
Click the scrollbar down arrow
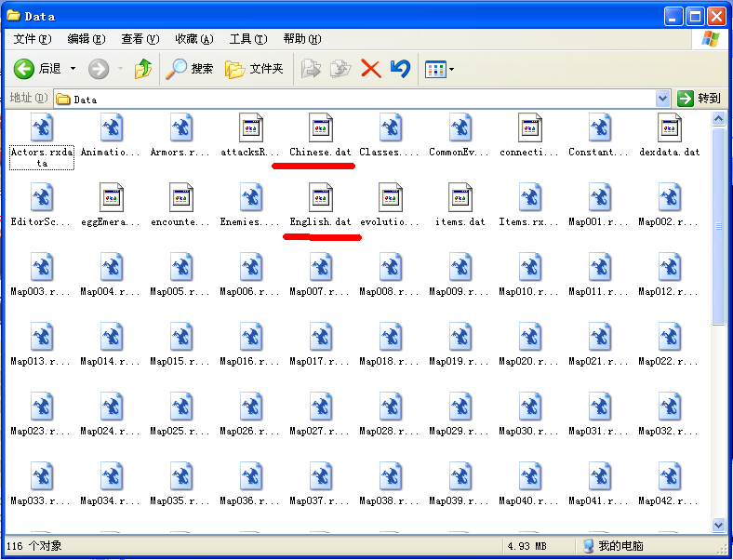click(x=718, y=525)
